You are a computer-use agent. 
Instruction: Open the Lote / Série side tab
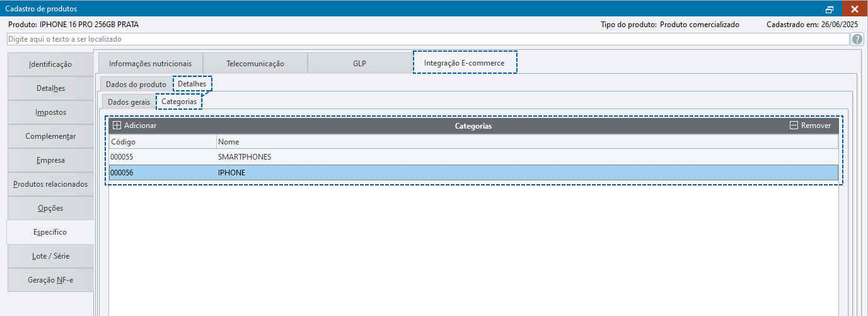click(x=50, y=256)
